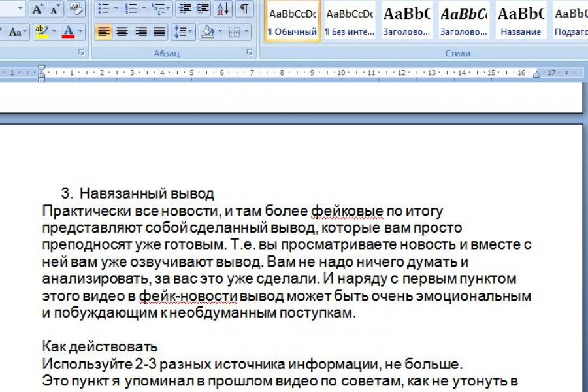Click the Shrink Font button
Screen dimensions: 588x392
click(55, 9)
